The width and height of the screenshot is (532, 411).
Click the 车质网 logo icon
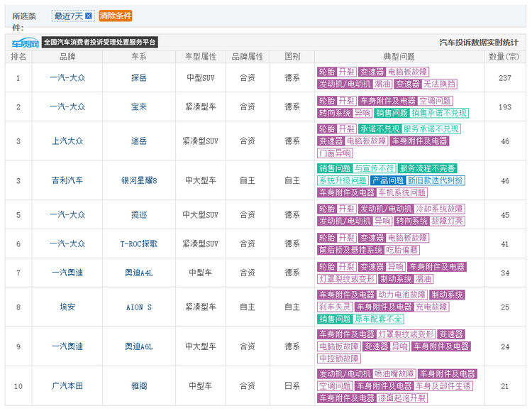pos(25,43)
